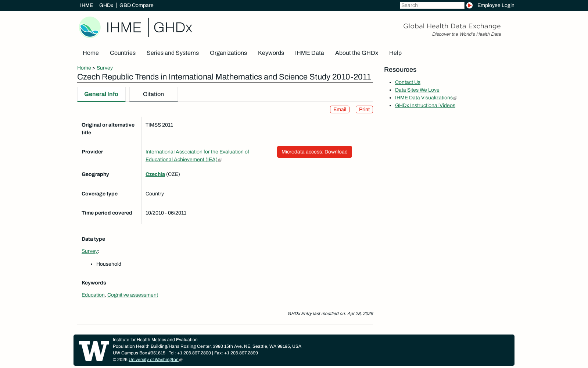Select the General Info tab
This screenshot has height=368, width=588.
point(101,94)
